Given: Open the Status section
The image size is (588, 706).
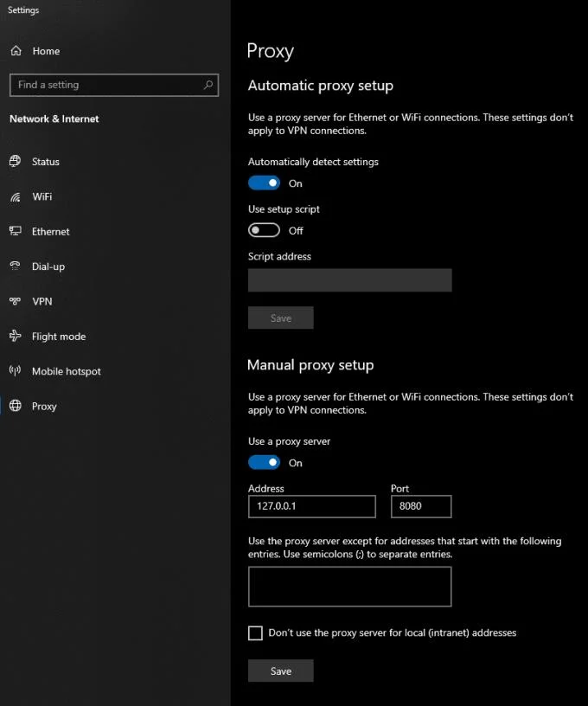Looking at the screenshot, I should coord(114,161).
